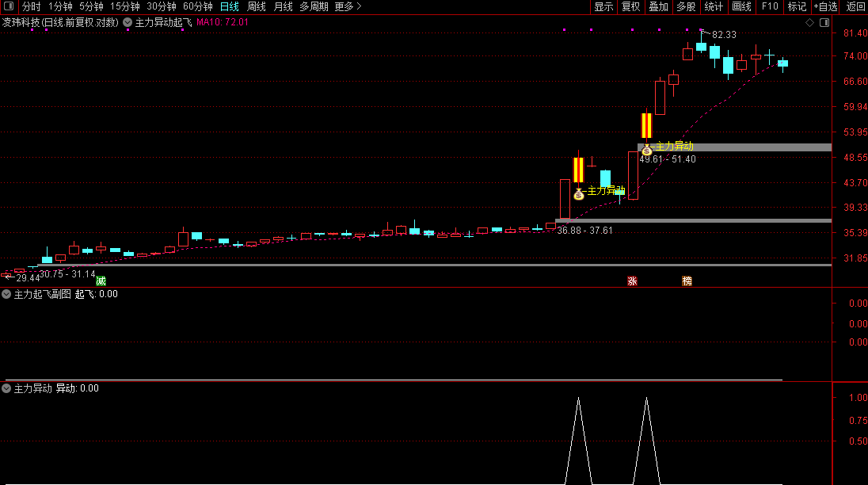This screenshot has height=485, width=868.
Task: Expand 主力异动起飞 main indicator dropdown
Action: pyautogui.click(x=128, y=22)
